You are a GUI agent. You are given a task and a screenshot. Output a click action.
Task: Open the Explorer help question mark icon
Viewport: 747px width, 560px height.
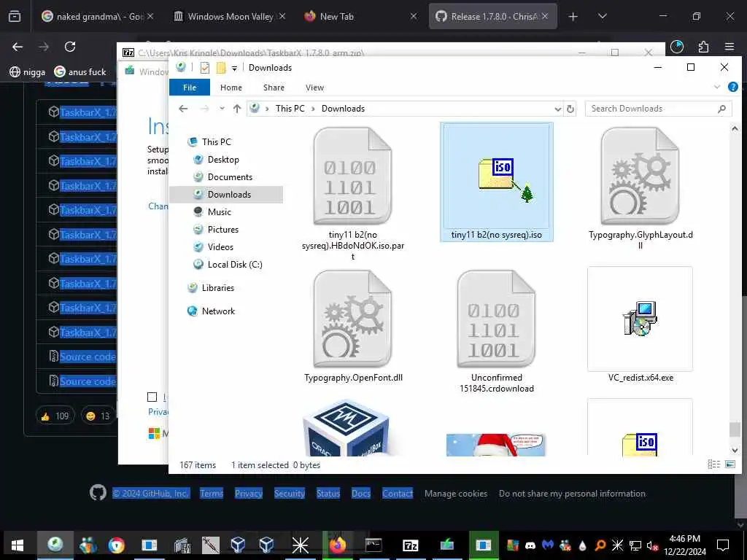(732, 87)
